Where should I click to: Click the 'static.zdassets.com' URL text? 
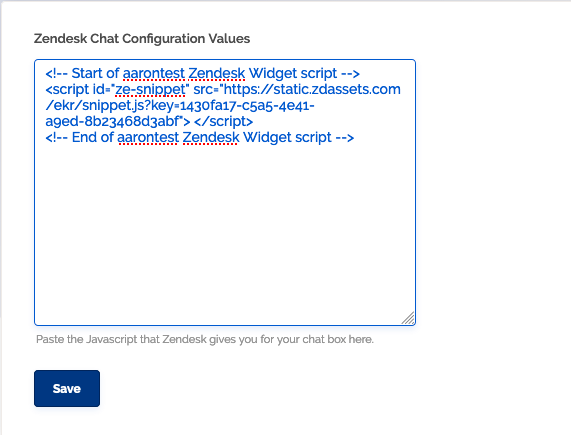tap(337, 89)
